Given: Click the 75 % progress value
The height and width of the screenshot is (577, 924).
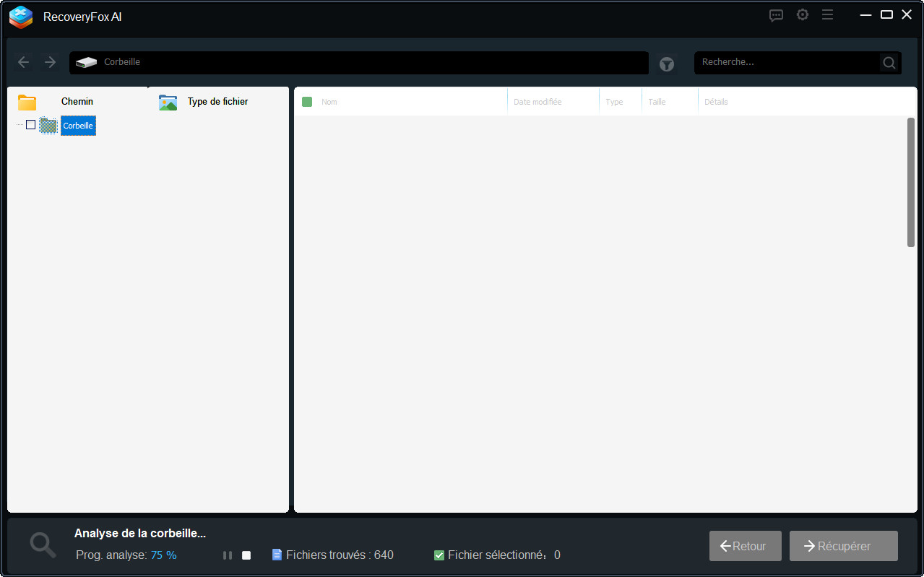Looking at the screenshot, I should coord(164,555).
